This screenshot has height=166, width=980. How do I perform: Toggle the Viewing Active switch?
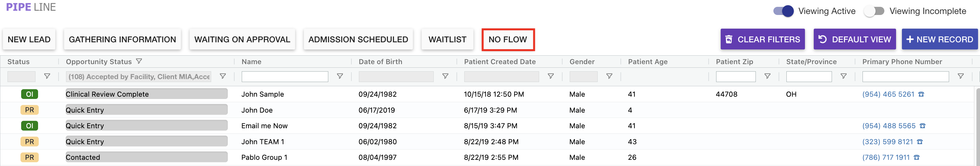[x=783, y=11]
